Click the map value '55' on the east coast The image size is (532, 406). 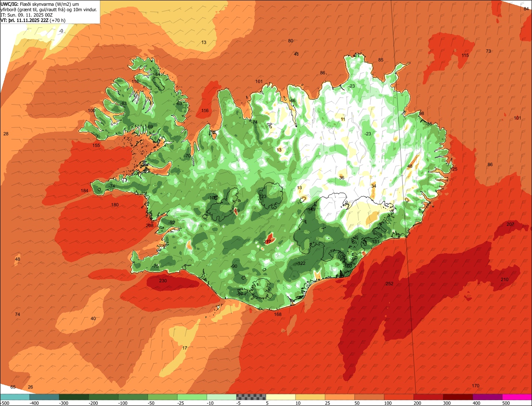pos(430,124)
